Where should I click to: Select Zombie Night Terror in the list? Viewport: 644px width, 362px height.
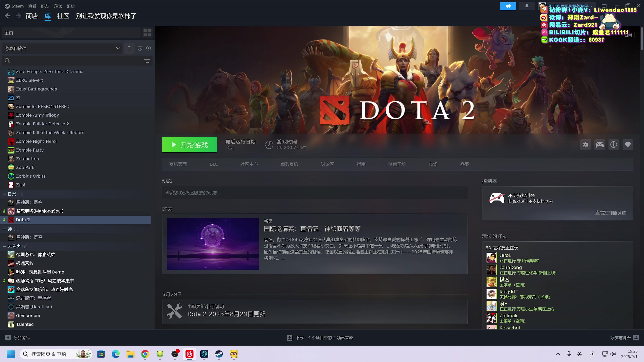[36, 141]
